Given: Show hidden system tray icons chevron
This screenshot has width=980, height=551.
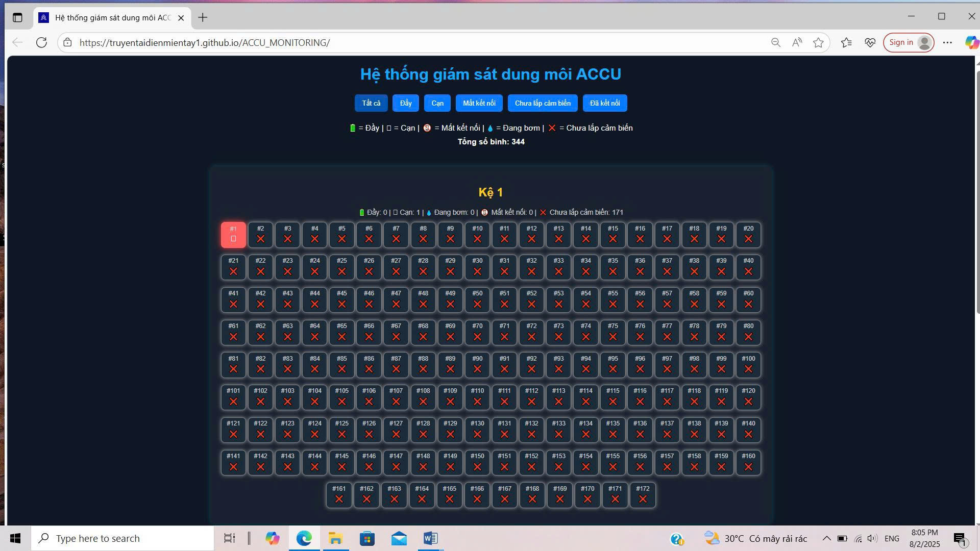Looking at the screenshot, I should coord(826,539).
